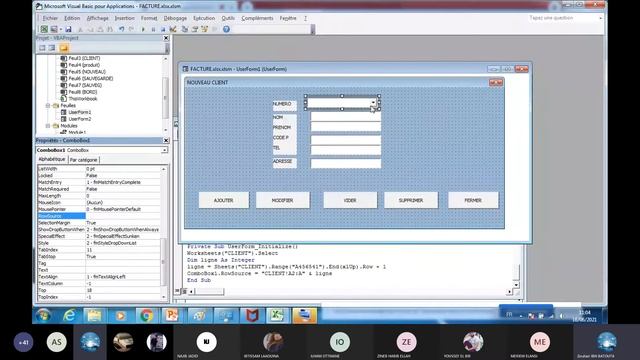640x360 pixels.
Task: Select the SUPPRIMER button on form
Action: point(411,200)
